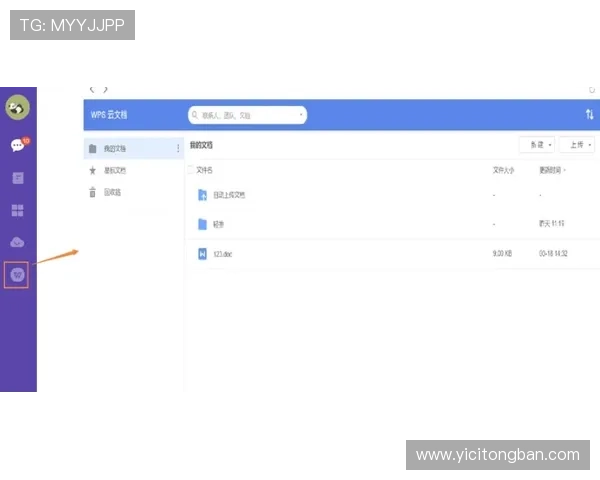Viewport: 600px width, 480px height.
Task: Open the three-dot menu beside 我的文档
Action: 178,148
